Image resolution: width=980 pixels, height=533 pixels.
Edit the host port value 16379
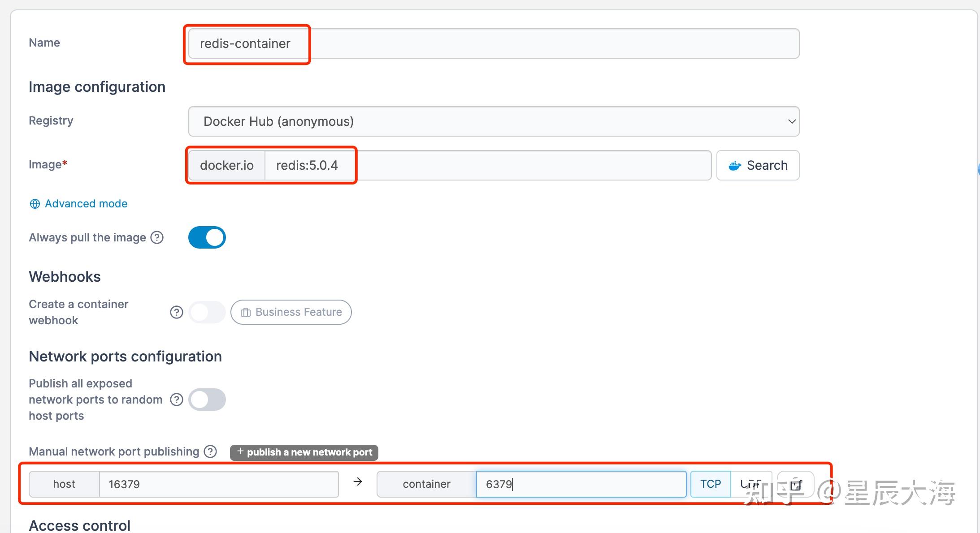(218, 484)
